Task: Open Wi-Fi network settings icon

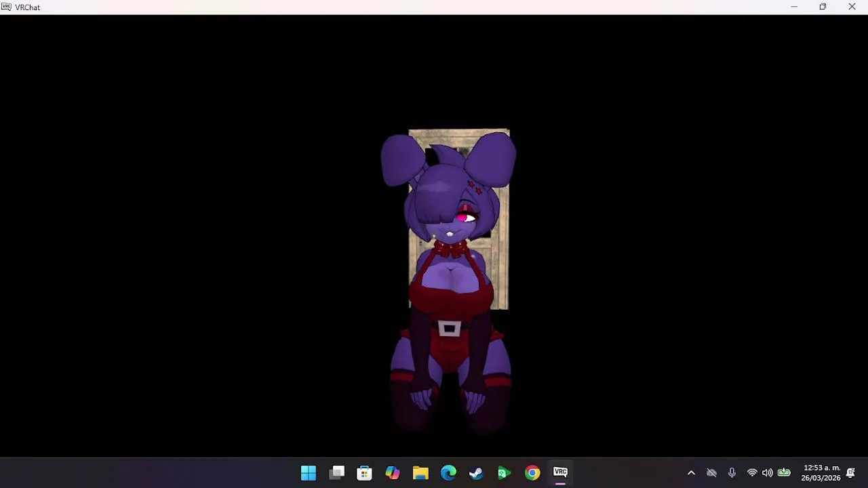Action: [752, 473]
